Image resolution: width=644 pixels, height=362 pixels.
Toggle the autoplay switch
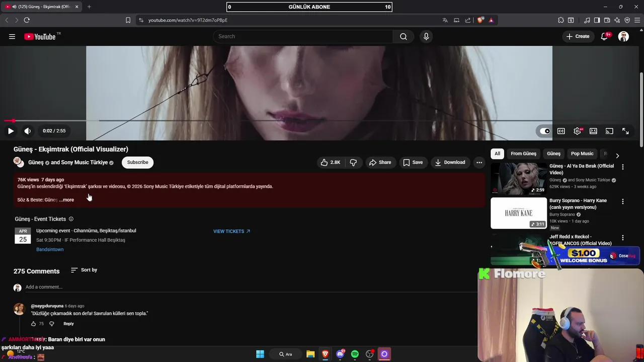point(545,131)
